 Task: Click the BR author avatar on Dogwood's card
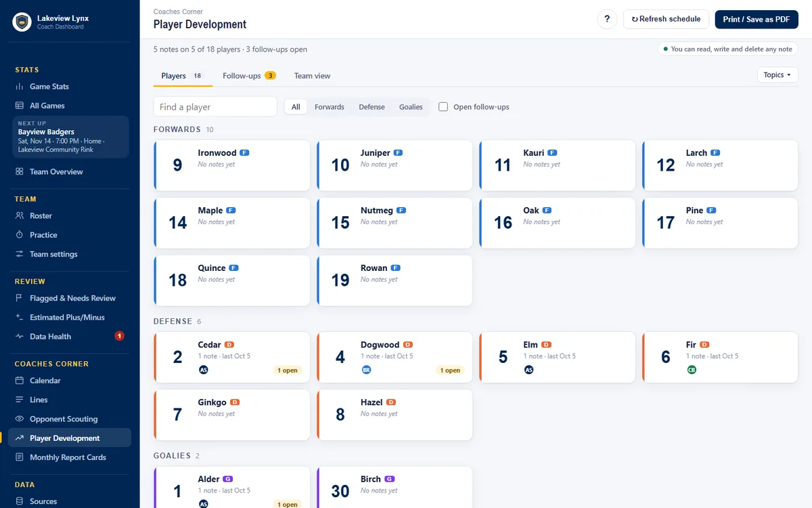point(367,370)
